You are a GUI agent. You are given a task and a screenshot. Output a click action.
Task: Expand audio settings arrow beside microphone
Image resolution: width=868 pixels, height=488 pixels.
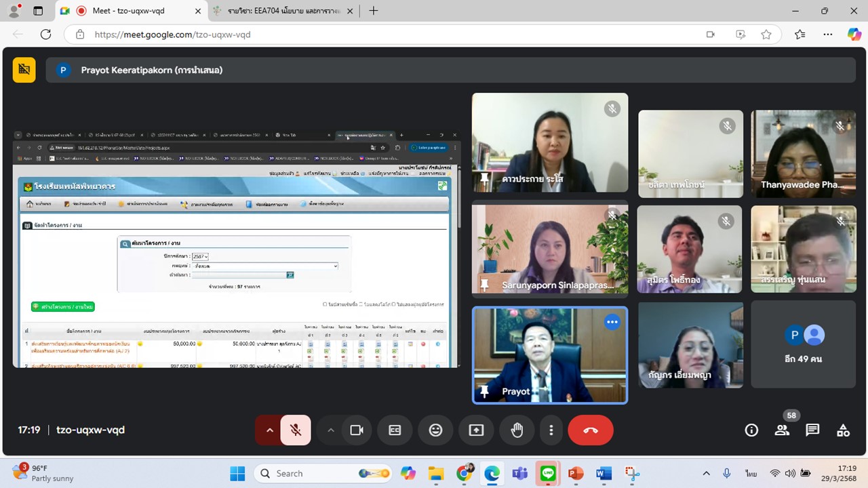click(269, 430)
